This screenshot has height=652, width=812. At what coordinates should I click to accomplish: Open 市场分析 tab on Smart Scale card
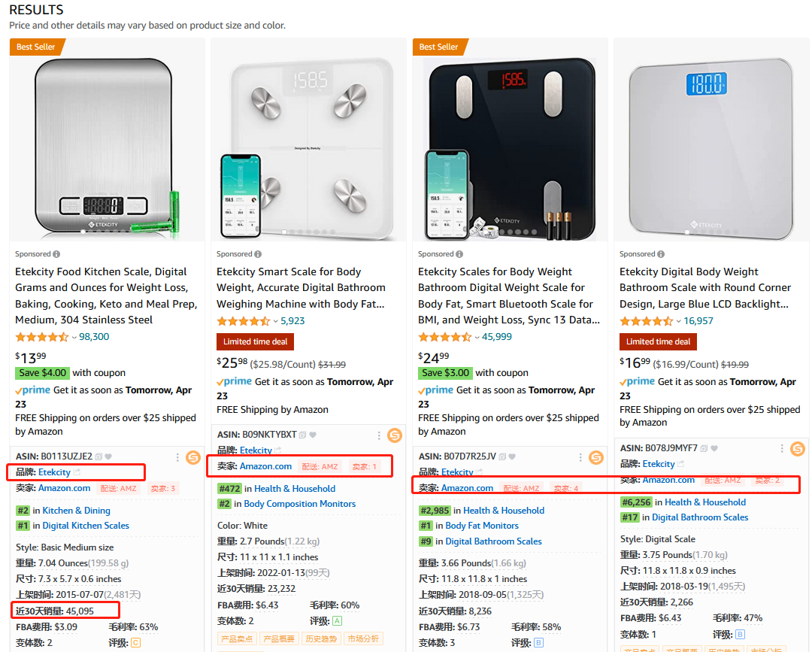(x=363, y=639)
